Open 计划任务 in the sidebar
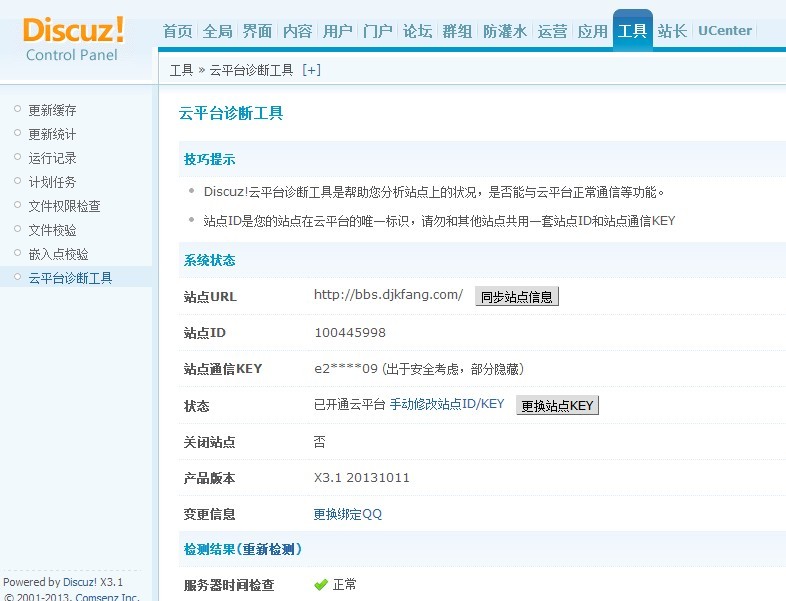Image resolution: width=786 pixels, height=601 pixels. tap(52, 182)
